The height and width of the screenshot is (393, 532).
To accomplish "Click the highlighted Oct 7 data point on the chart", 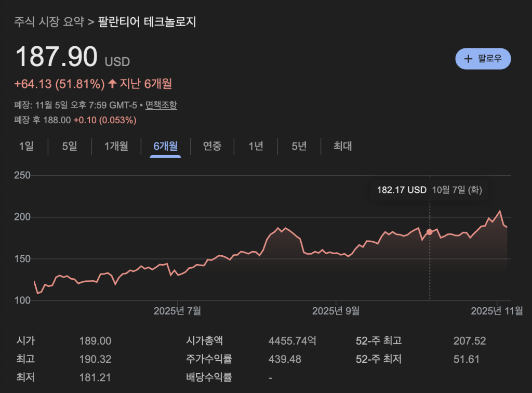I will point(429,232).
